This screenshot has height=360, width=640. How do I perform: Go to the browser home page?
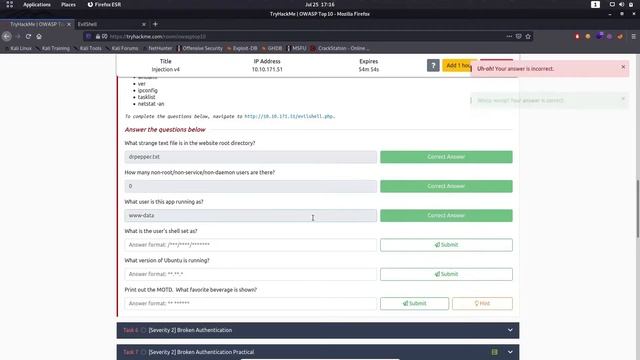tap(39, 36)
